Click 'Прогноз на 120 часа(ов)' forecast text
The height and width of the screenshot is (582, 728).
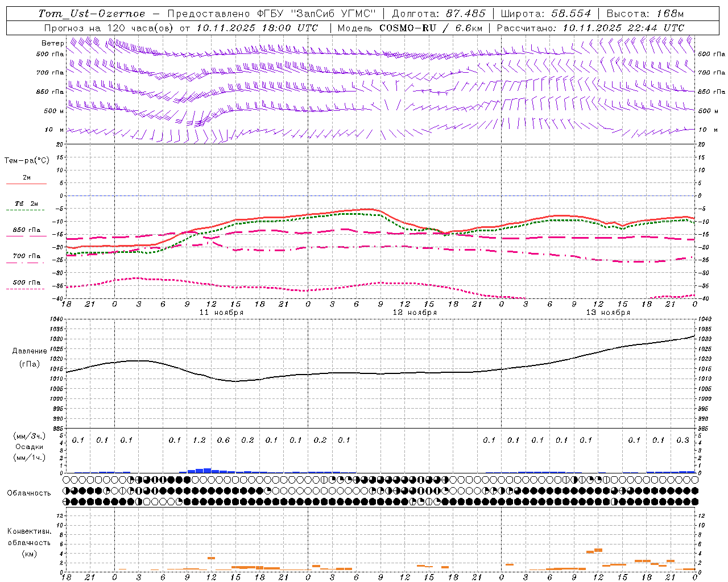click(109, 28)
